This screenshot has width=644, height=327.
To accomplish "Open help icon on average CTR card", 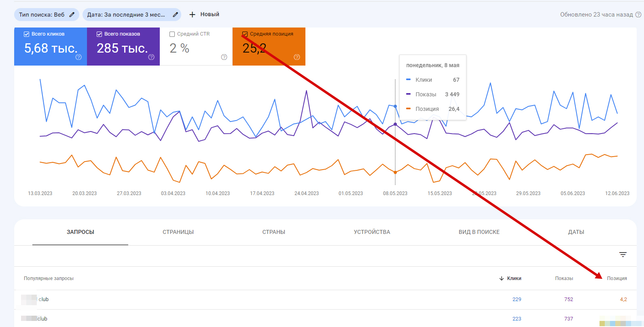I will [224, 57].
